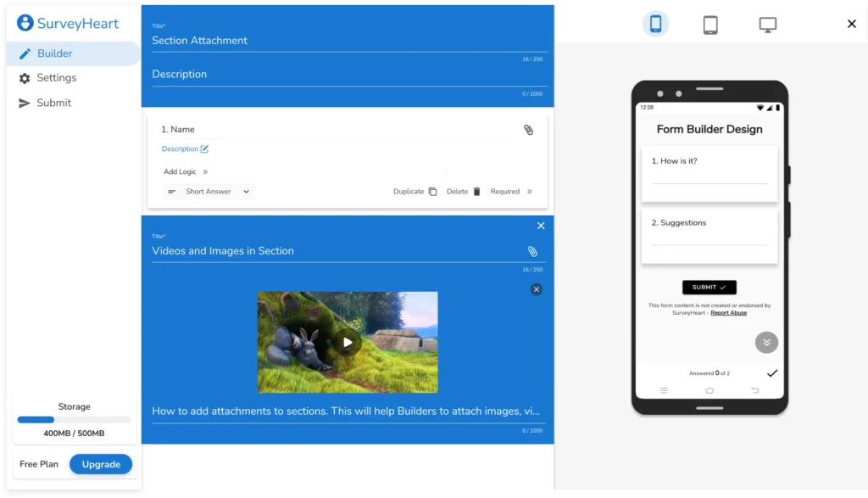
Task: Click the Report Abuse link in preview
Action: pyautogui.click(x=728, y=313)
